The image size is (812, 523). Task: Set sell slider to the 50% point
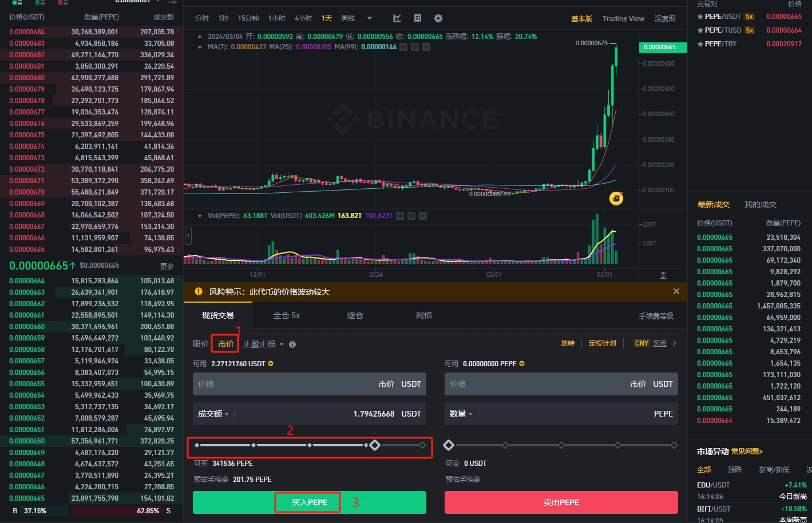click(561, 445)
